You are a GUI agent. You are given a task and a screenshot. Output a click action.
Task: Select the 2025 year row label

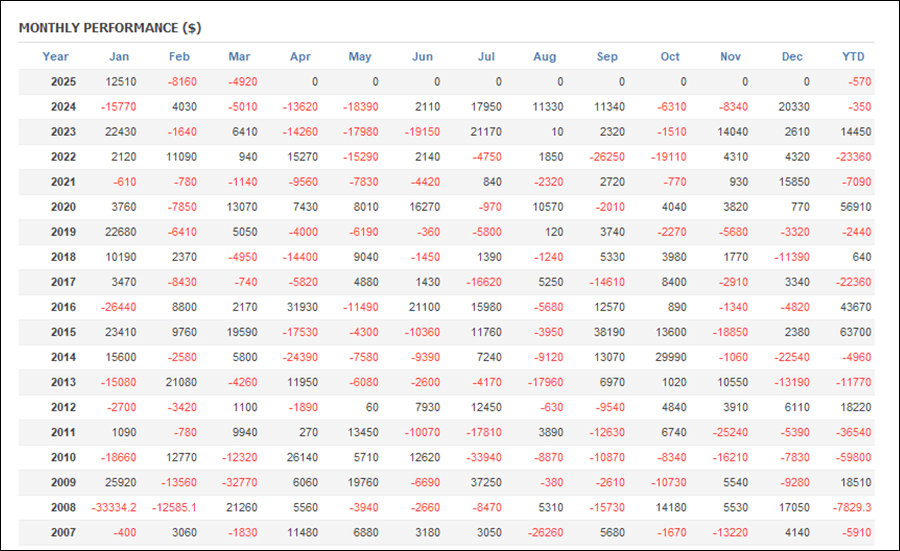pos(63,82)
